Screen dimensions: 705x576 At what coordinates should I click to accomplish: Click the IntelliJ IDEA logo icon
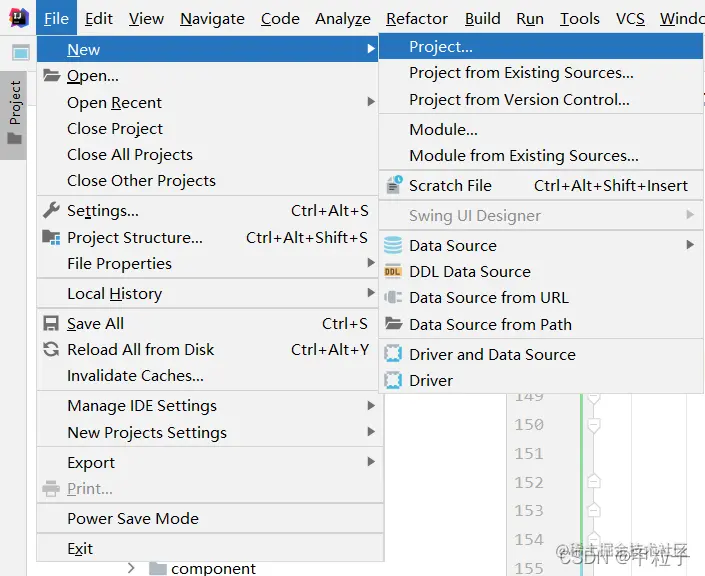coord(19,18)
